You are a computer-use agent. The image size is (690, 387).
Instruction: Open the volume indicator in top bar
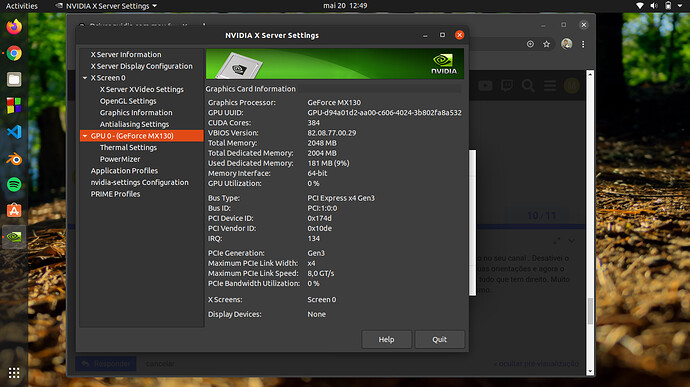[x=654, y=6]
